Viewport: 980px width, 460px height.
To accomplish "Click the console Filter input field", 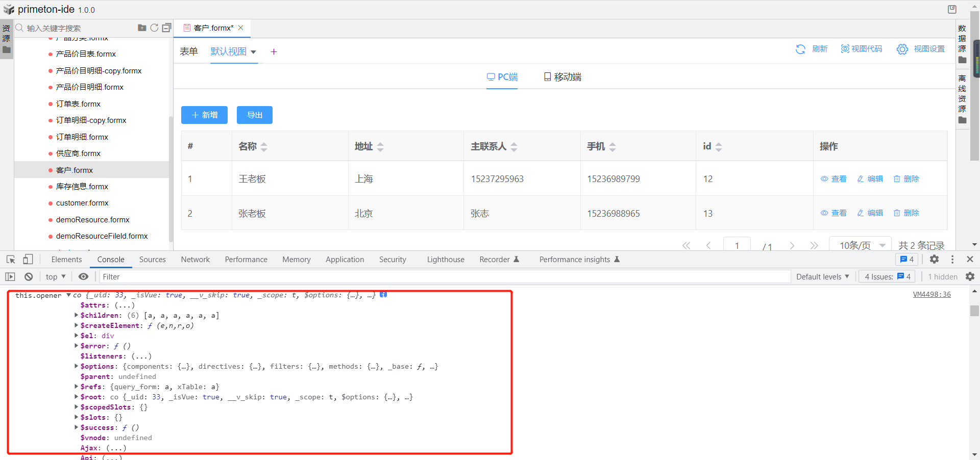I will [444, 276].
